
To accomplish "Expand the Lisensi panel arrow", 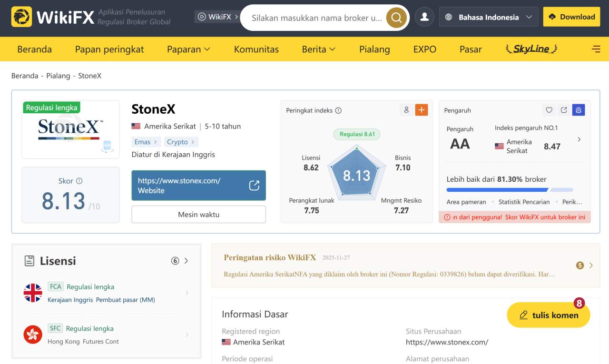I will click(x=186, y=261).
